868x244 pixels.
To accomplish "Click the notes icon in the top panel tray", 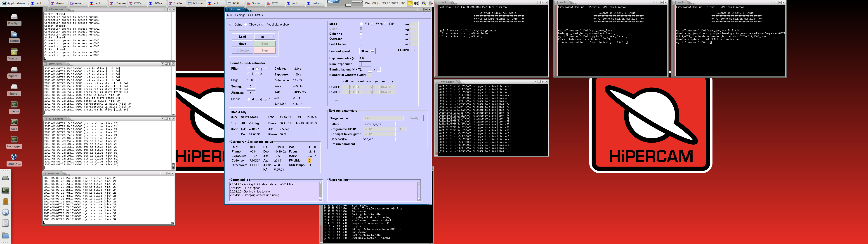I will [410, 3].
